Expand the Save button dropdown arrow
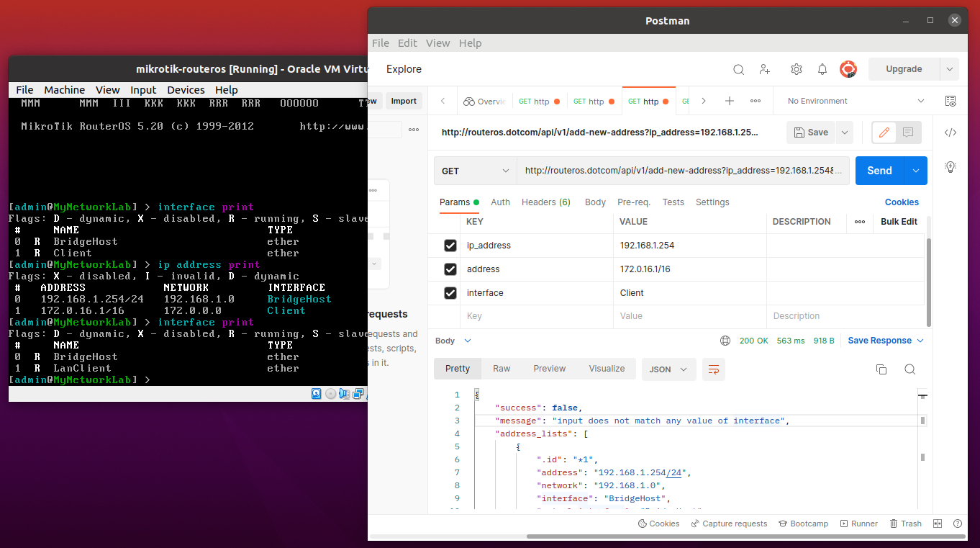980x548 pixels. 845,132
